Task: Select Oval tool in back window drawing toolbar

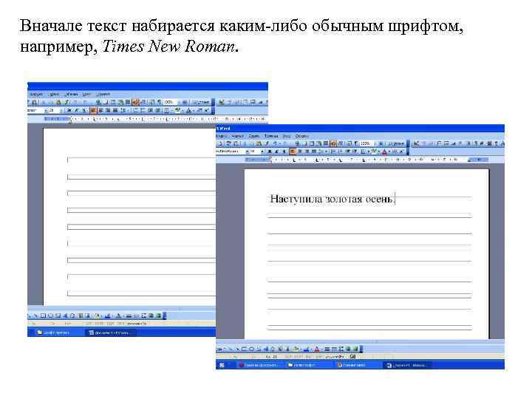Action: coord(50,316)
